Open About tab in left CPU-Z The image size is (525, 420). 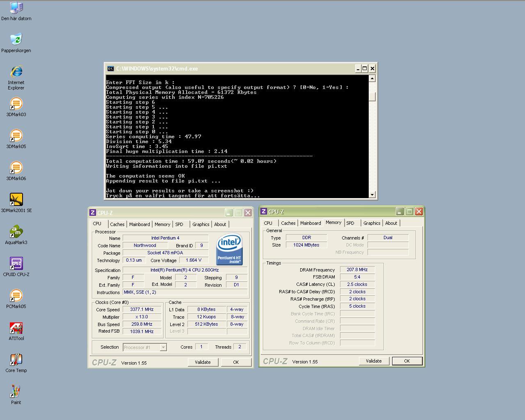click(x=220, y=224)
